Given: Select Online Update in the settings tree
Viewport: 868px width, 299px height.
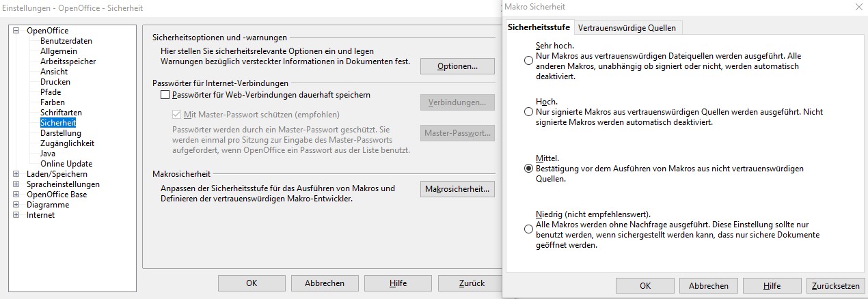Looking at the screenshot, I should 66,164.
